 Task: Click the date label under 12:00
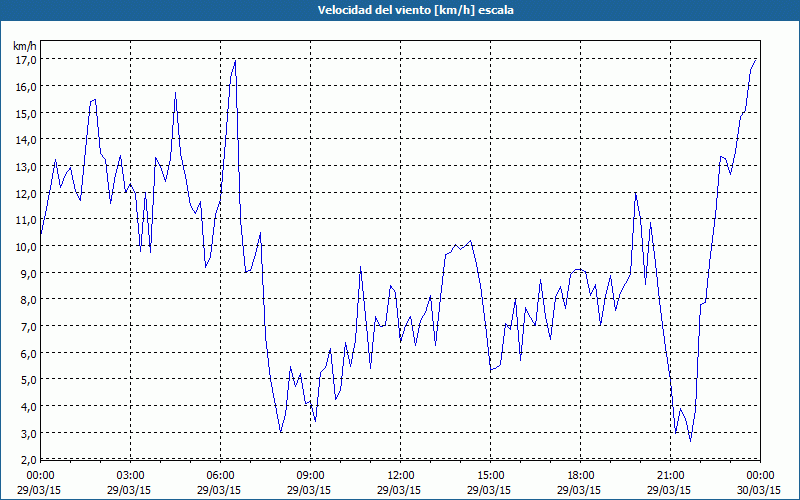[x=399, y=490]
